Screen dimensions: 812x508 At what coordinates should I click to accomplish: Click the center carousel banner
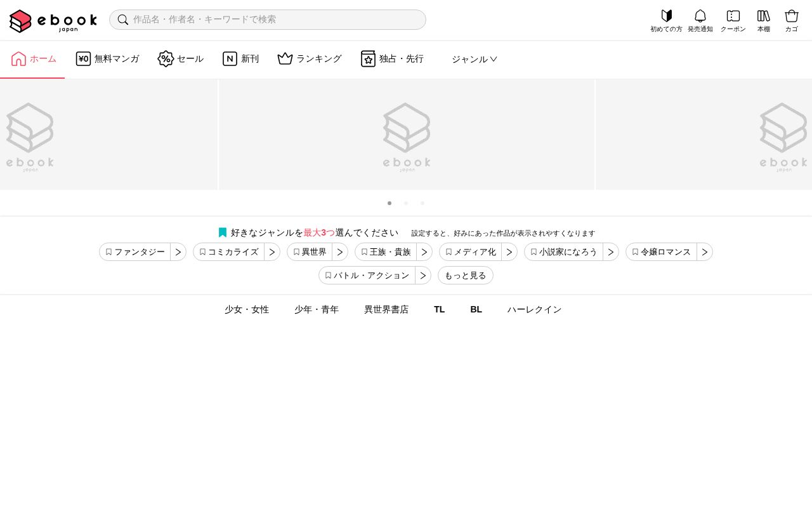pyautogui.click(x=407, y=135)
